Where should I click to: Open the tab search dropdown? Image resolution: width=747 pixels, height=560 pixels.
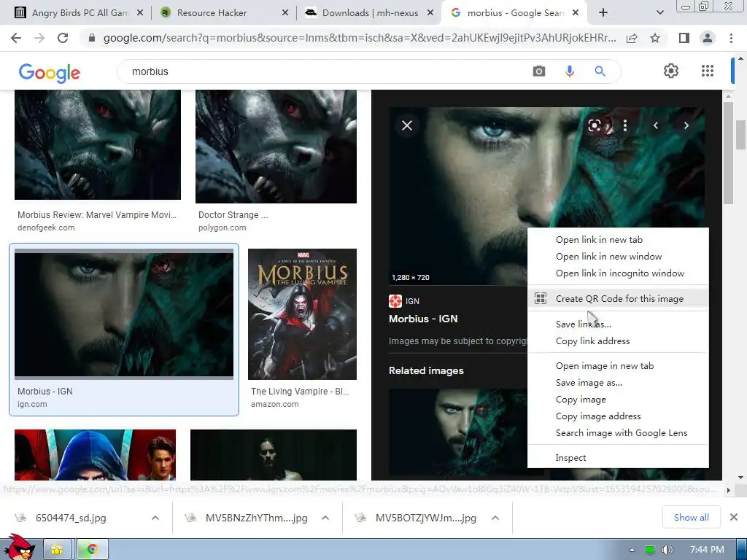point(659,13)
